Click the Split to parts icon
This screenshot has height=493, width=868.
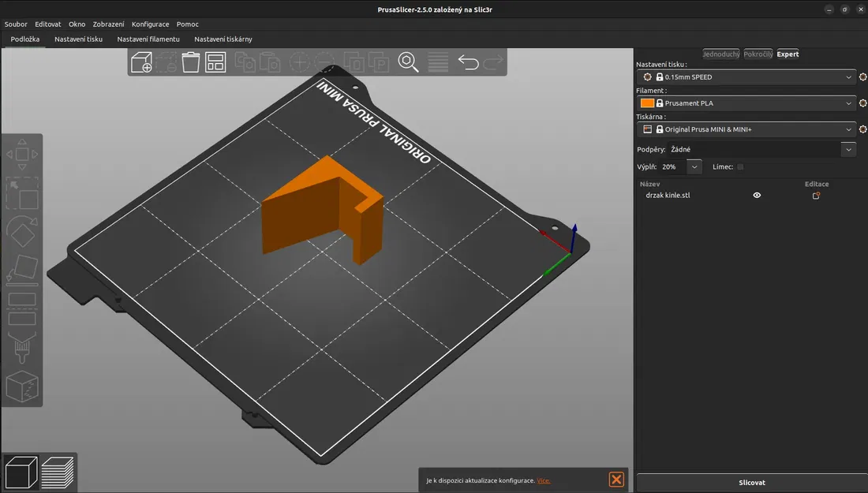[x=379, y=62]
